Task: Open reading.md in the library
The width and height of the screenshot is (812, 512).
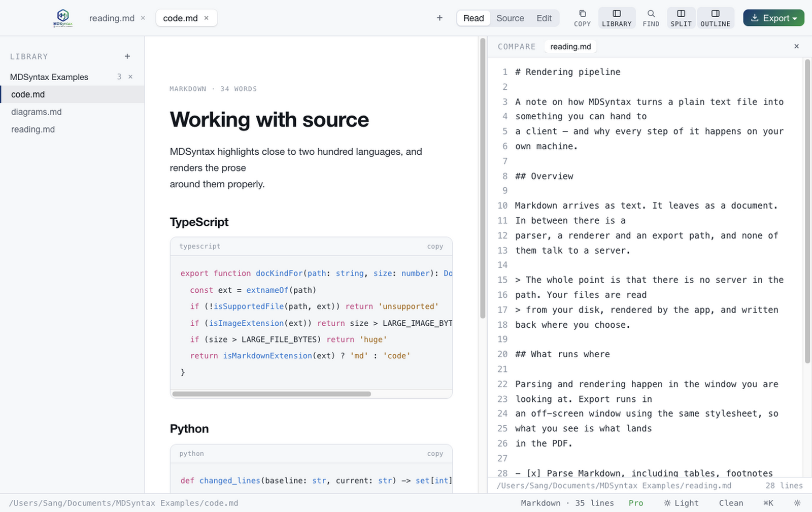Action: point(72,129)
